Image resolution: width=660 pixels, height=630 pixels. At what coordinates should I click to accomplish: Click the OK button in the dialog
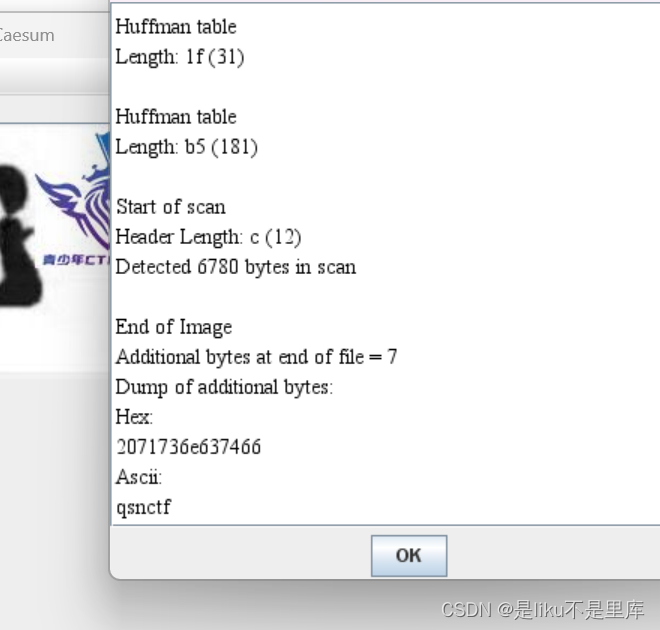(409, 556)
